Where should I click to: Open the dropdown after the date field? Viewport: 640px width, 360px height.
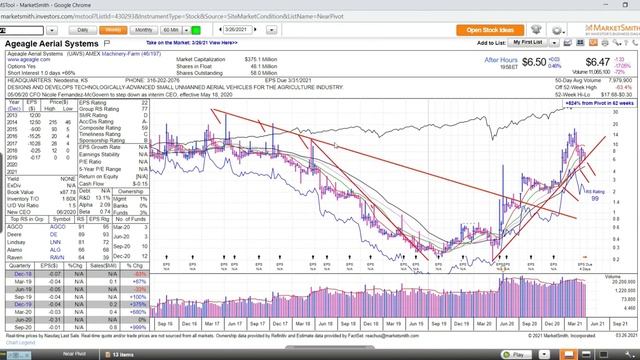pos(271,30)
